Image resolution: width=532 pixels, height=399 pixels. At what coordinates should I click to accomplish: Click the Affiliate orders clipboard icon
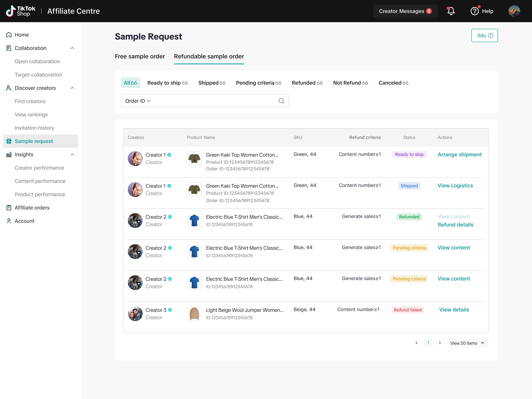click(x=9, y=208)
